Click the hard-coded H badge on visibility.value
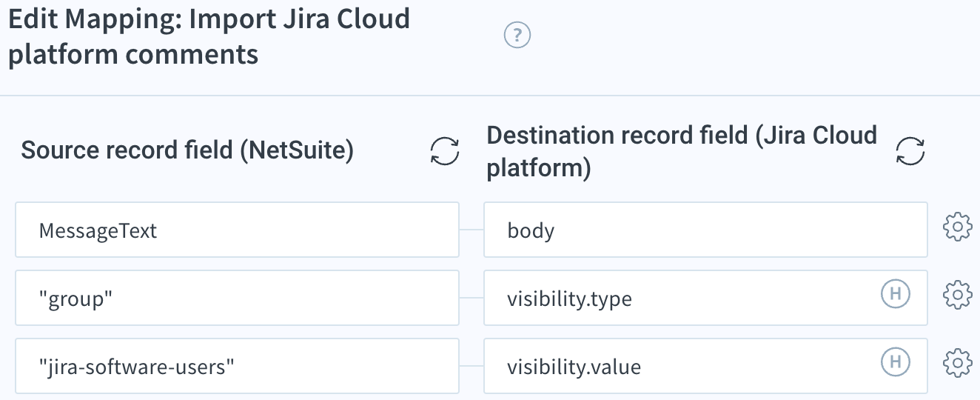The width and height of the screenshot is (980, 400). pos(895,362)
